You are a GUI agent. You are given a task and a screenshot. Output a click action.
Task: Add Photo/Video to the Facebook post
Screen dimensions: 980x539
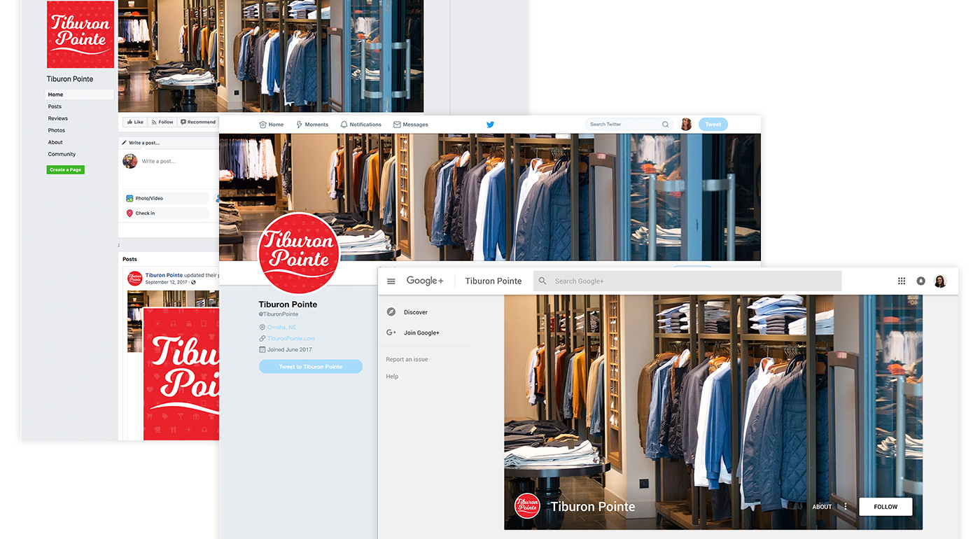coord(167,199)
